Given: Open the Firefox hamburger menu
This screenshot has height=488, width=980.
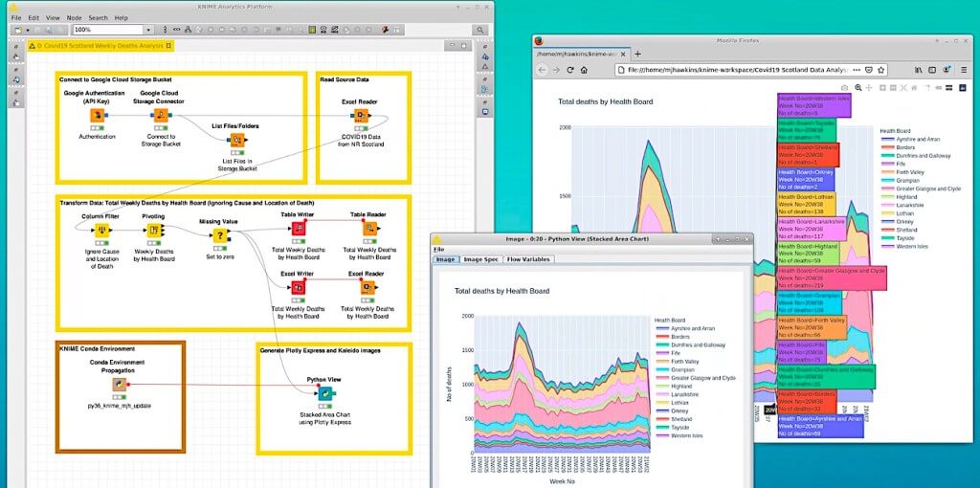Looking at the screenshot, I should point(963,70).
